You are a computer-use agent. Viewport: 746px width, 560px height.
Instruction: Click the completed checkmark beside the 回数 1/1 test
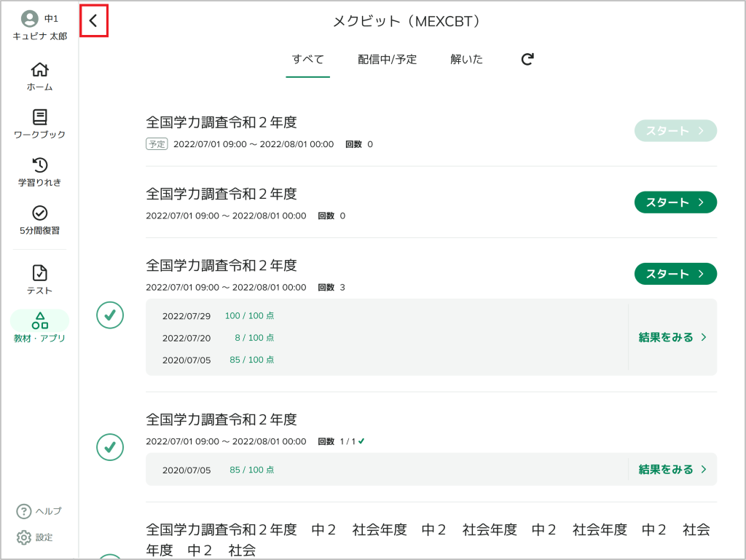(x=110, y=447)
